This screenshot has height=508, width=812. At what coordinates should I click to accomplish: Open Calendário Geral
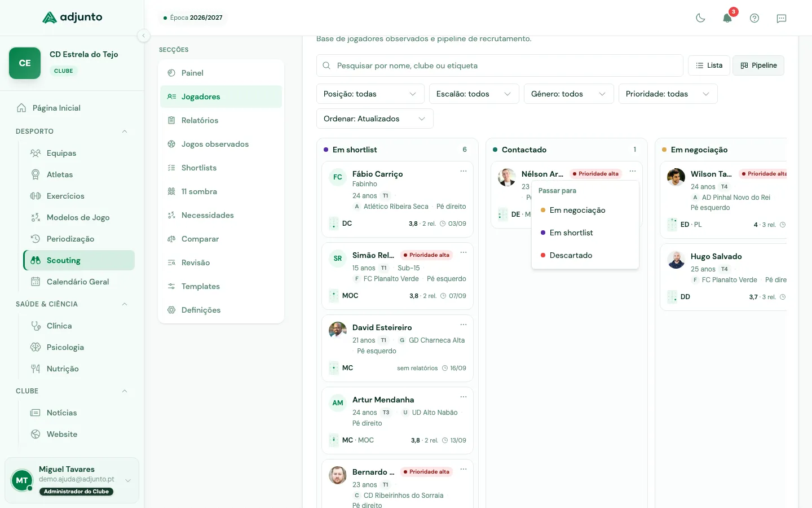79,282
